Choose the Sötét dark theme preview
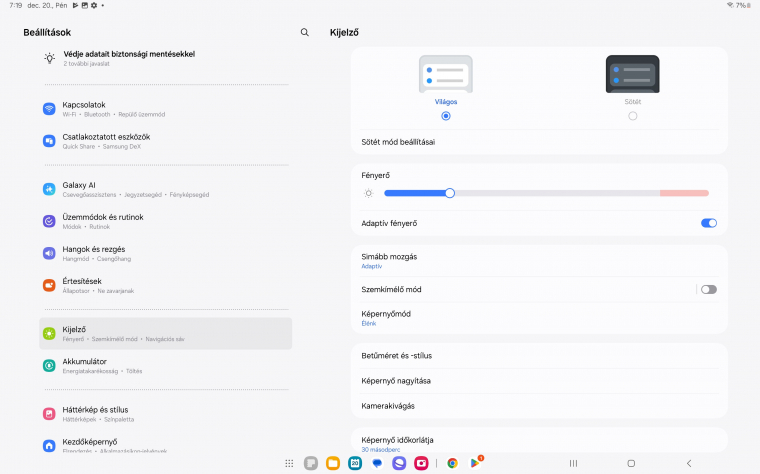The image size is (760, 474). (633, 74)
